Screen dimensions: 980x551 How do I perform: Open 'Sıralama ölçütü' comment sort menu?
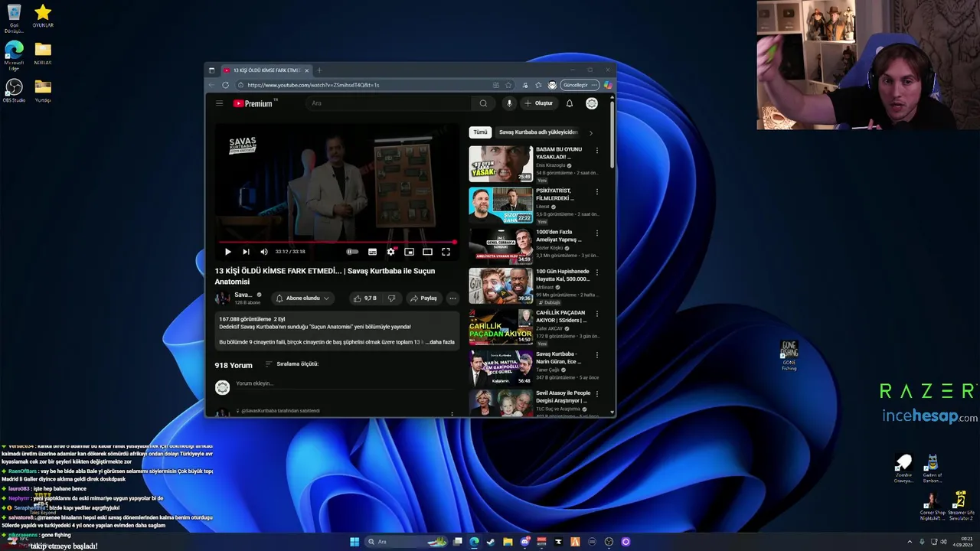(292, 364)
